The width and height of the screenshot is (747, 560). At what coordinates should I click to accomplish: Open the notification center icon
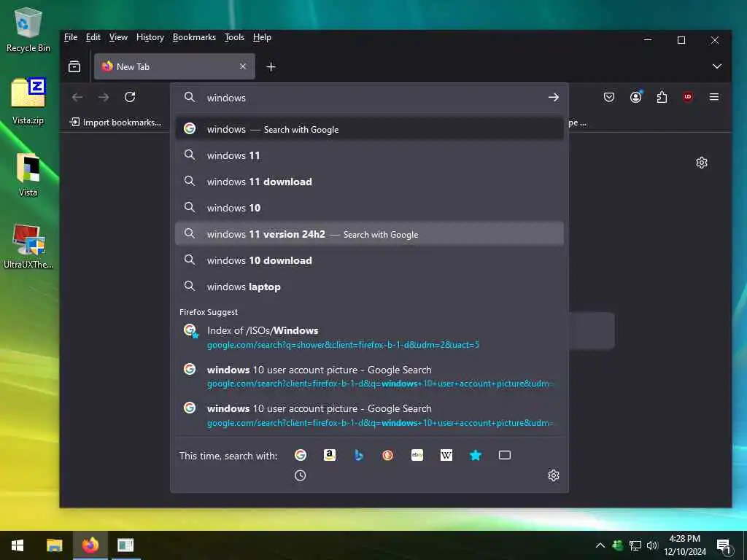pos(723,545)
